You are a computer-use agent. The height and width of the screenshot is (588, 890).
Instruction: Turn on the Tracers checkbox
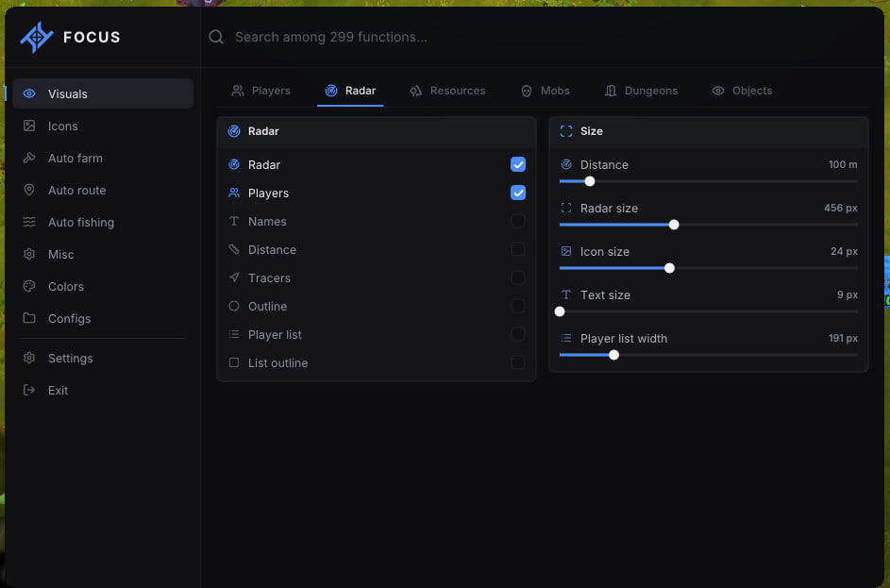click(x=517, y=277)
